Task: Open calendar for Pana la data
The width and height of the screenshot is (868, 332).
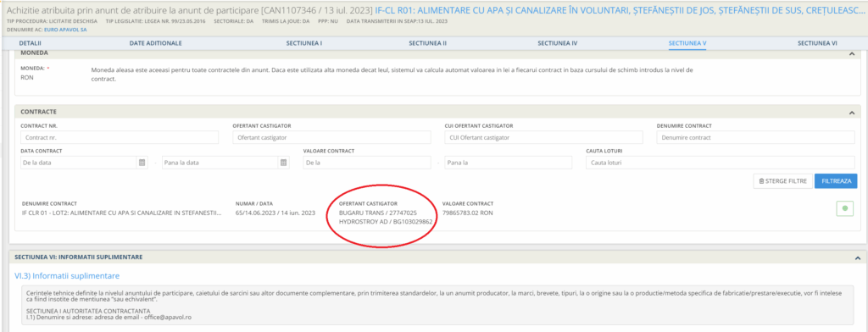Action: [x=283, y=163]
